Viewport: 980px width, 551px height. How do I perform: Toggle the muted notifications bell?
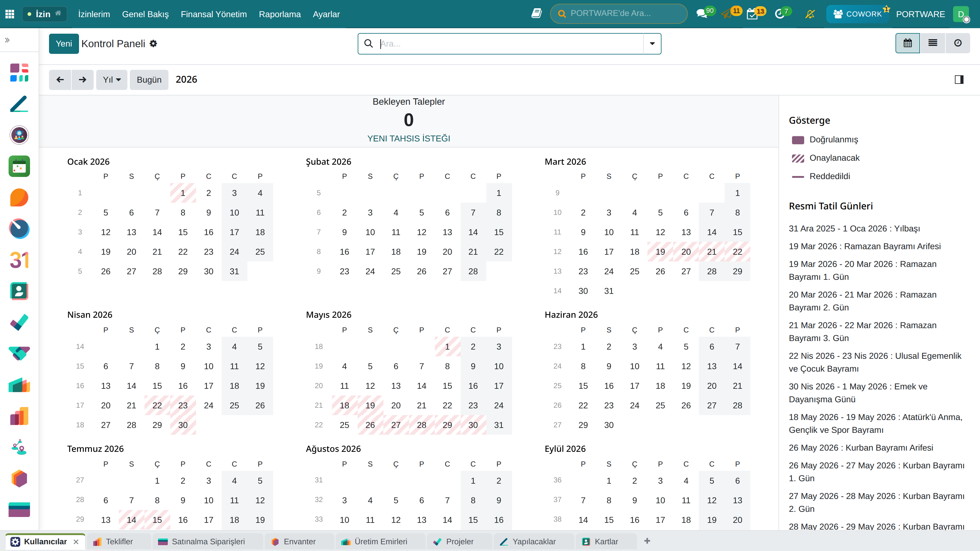pyautogui.click(x=810, y=14)
